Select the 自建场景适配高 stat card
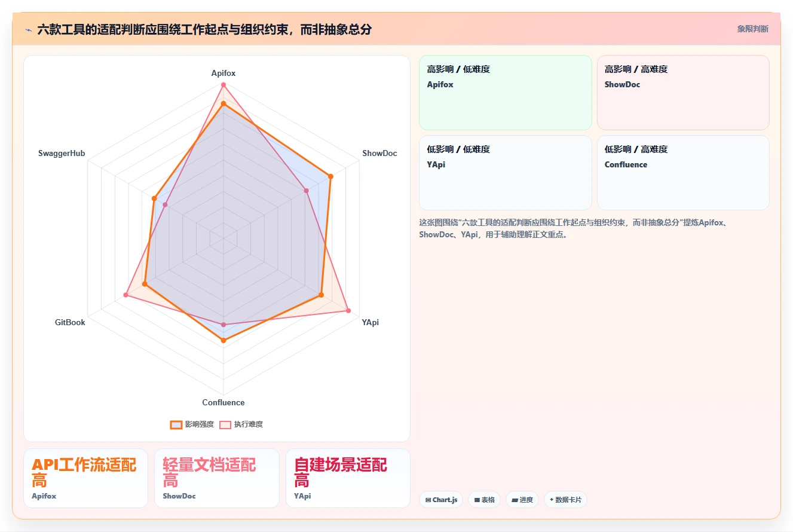This screenshot has width=793, height=532. tap(348, 478)
